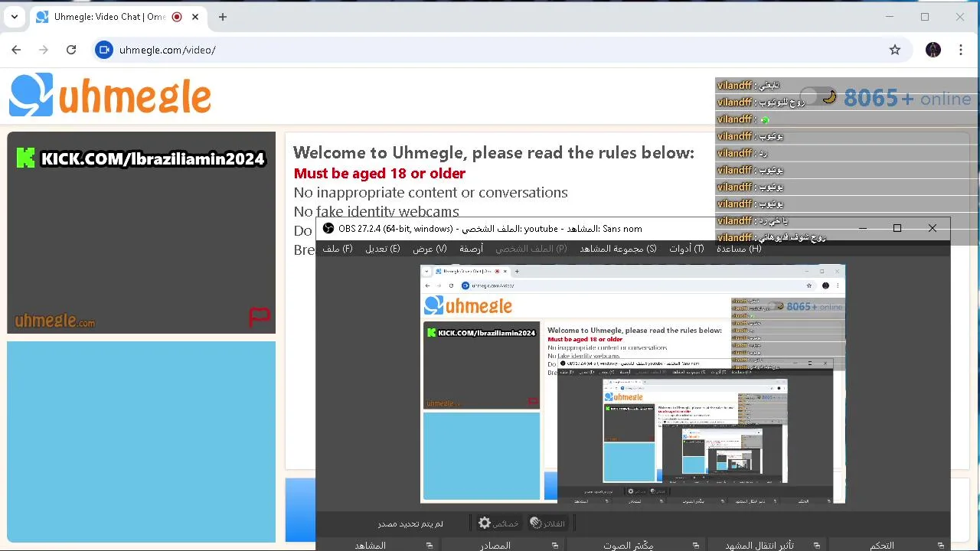
Task: Go back in Chrome
Action: pos(16,50)
